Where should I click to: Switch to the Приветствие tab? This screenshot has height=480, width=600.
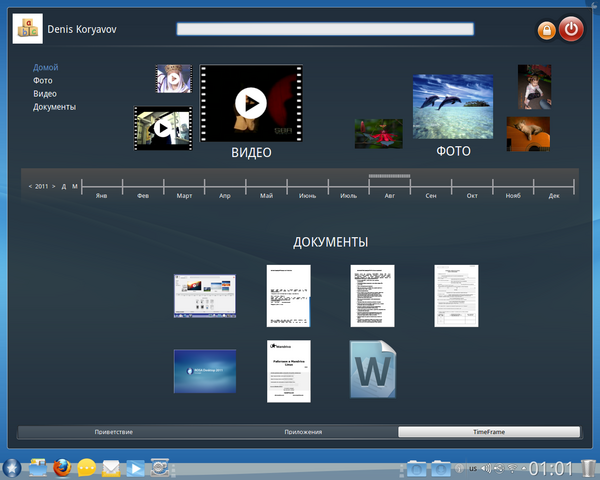[x=113, y=432]
